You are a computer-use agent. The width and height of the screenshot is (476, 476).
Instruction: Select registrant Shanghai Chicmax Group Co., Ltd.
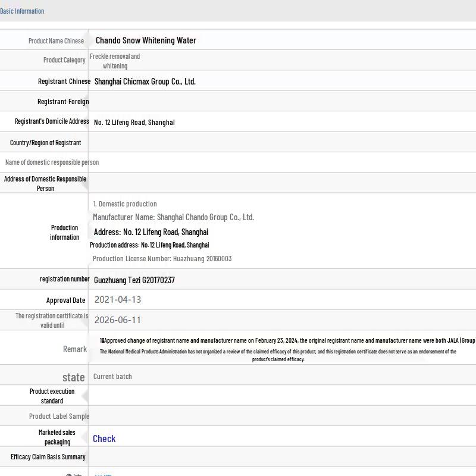[145, 82]
